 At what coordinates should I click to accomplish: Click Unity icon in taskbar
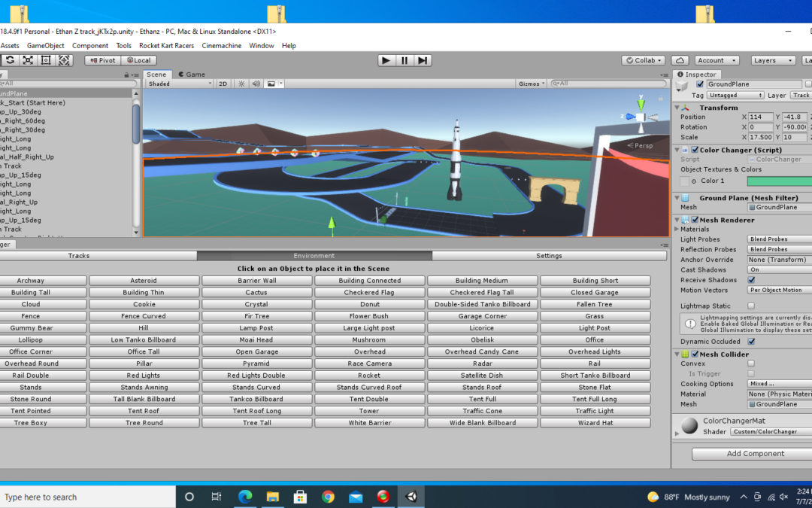(x=411, y=497)
